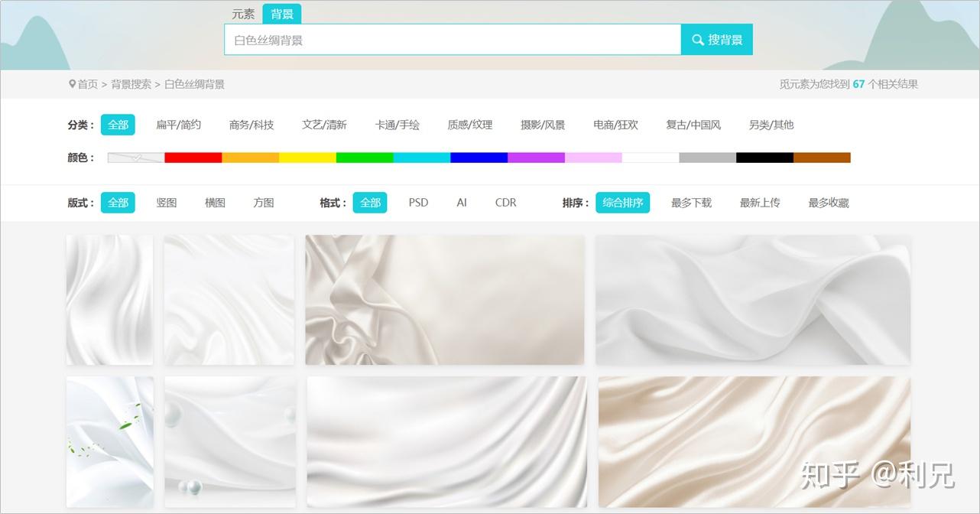Go to 背景搜索 breadcrumb link
Screen dimensions: 980x514
click(131, 84)
